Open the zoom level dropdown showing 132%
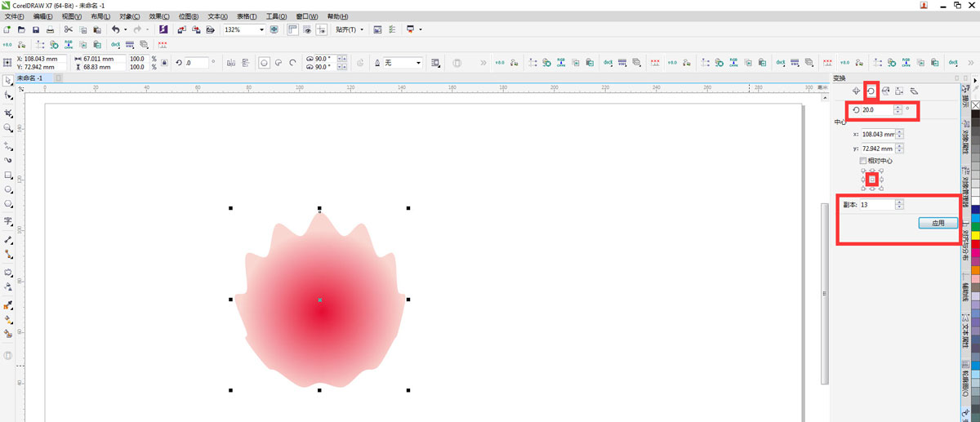Viewport: 980px width, 422px height. (x=261, y=29)
